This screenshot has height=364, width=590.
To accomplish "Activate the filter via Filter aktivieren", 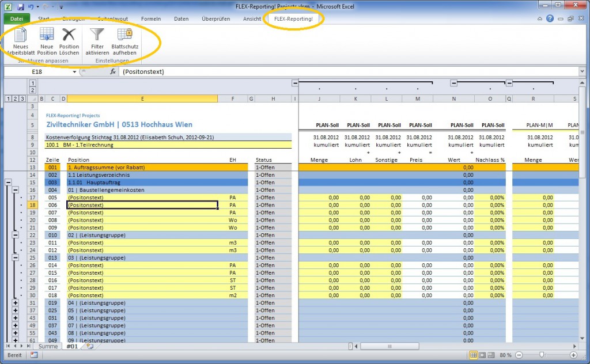I will (97, 35).
